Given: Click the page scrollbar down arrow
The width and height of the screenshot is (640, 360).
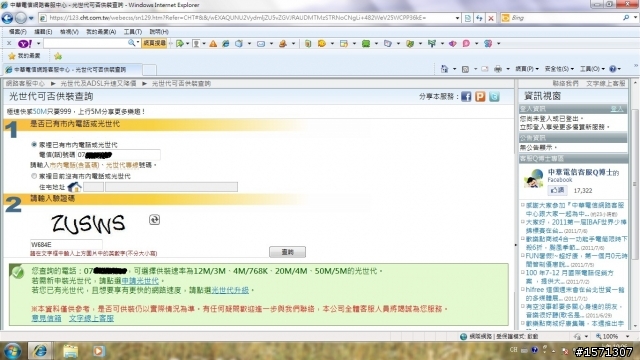Looking at the screenshot, I should 636,326.
